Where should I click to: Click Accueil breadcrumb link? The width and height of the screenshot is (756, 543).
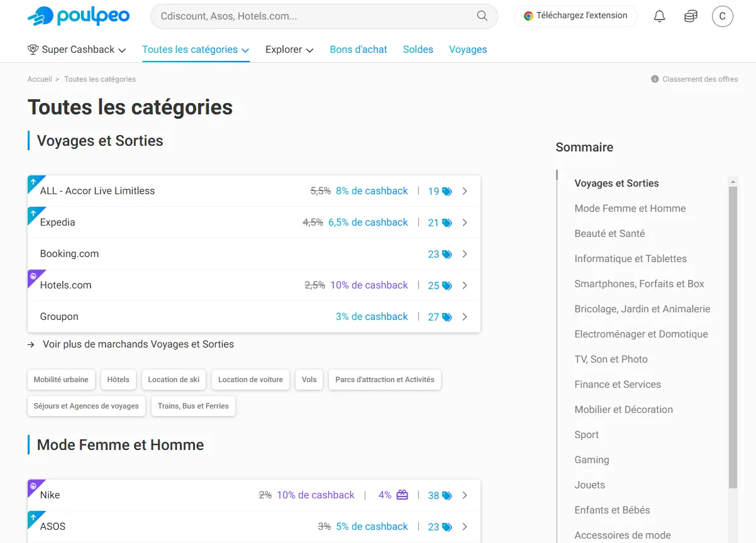point(40,79)
